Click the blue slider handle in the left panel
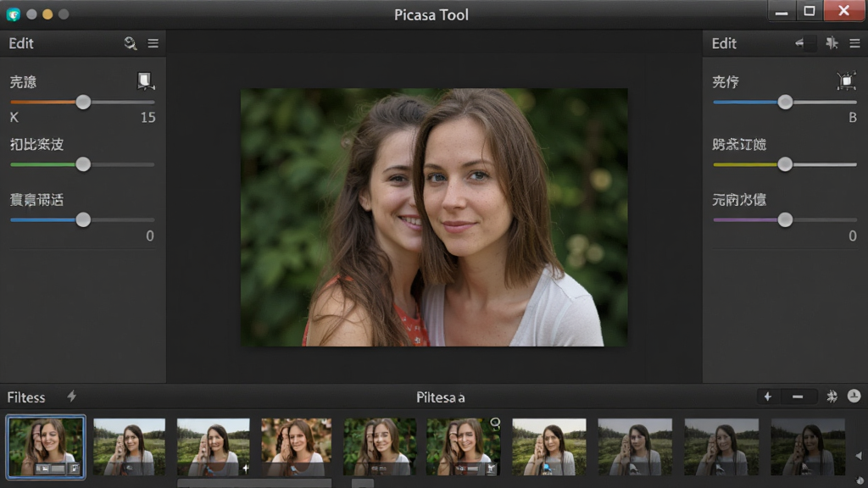 tap(83, 219)
